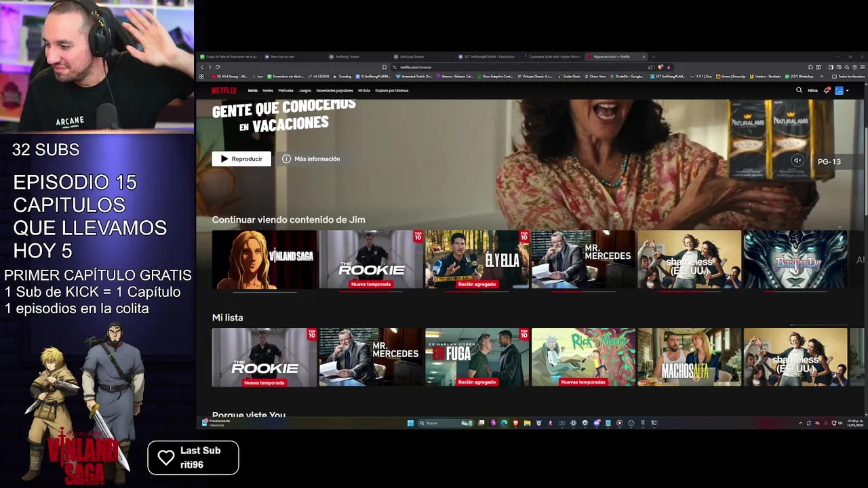Open the Windows Start menu

[410, 423]
